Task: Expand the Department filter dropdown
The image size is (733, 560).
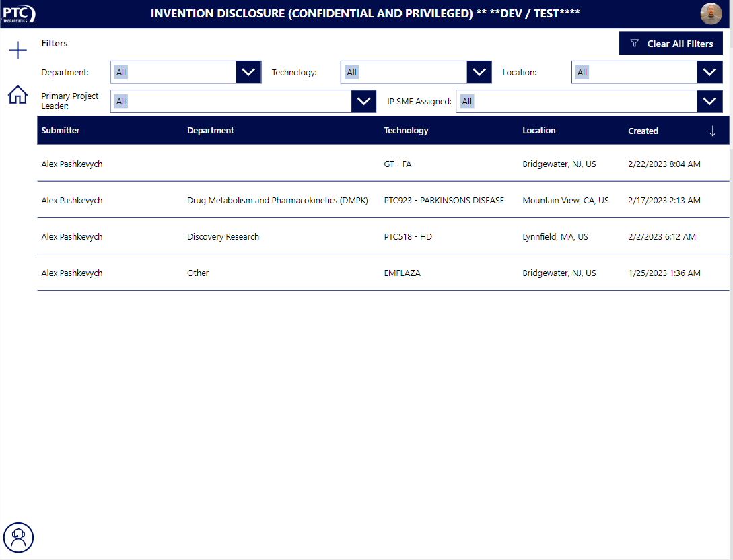Action: (x=248, y=72)
